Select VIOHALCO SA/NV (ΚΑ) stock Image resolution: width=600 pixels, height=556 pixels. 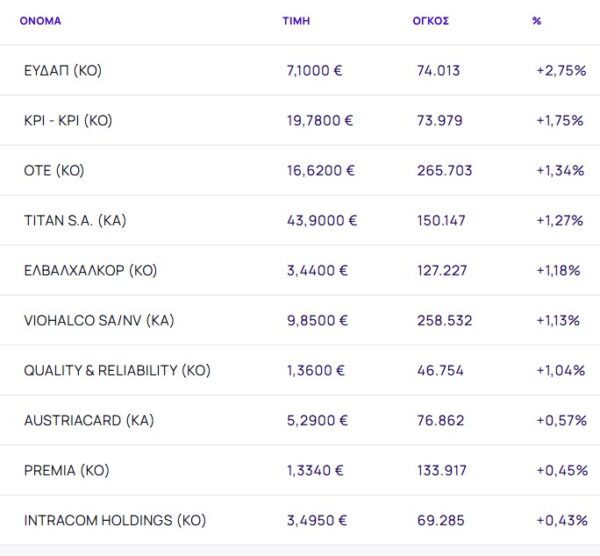click(98, 321)
